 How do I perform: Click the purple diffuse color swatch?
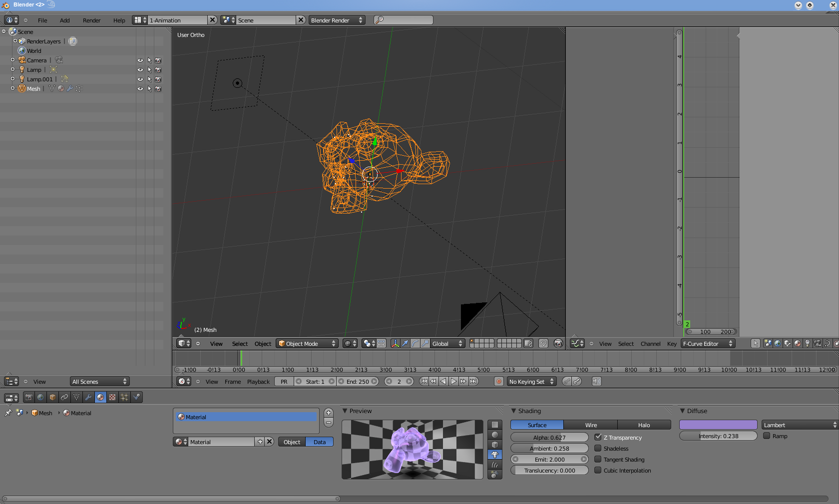coord(718,425)
